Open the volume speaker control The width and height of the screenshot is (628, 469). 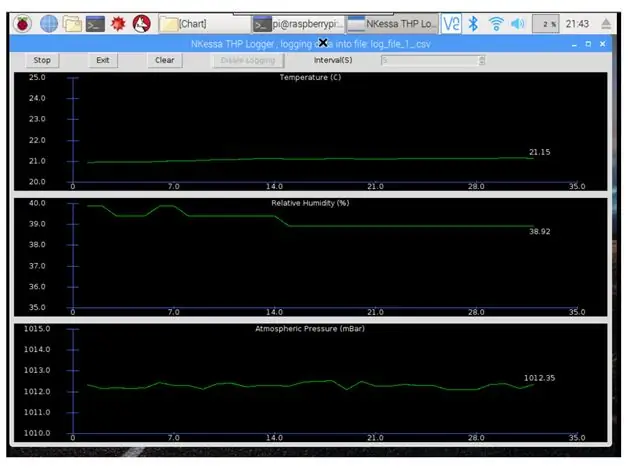click(517, 24)
